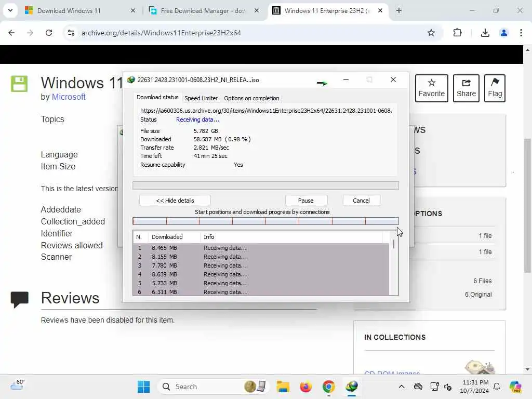
Task: Close the Free Download Manager tab
Action: point(257,10)
